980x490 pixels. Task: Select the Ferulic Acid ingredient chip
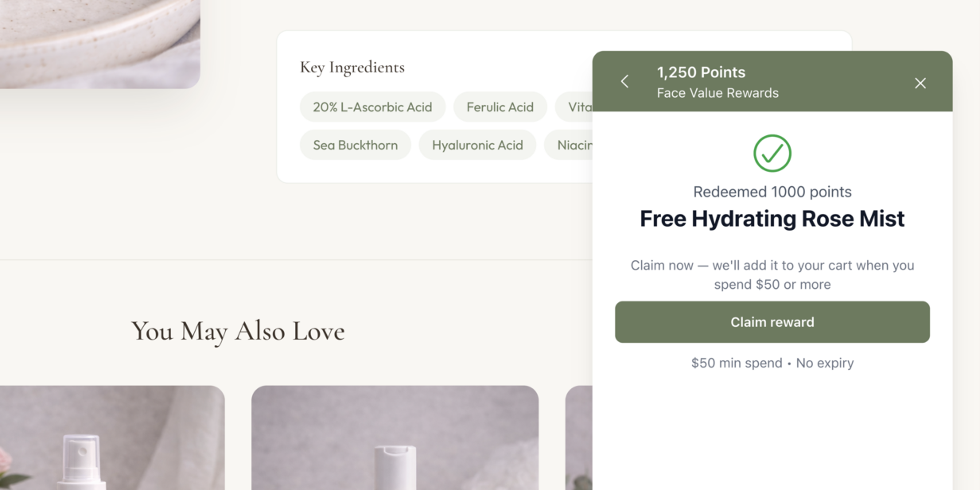(x=500, y=107)
